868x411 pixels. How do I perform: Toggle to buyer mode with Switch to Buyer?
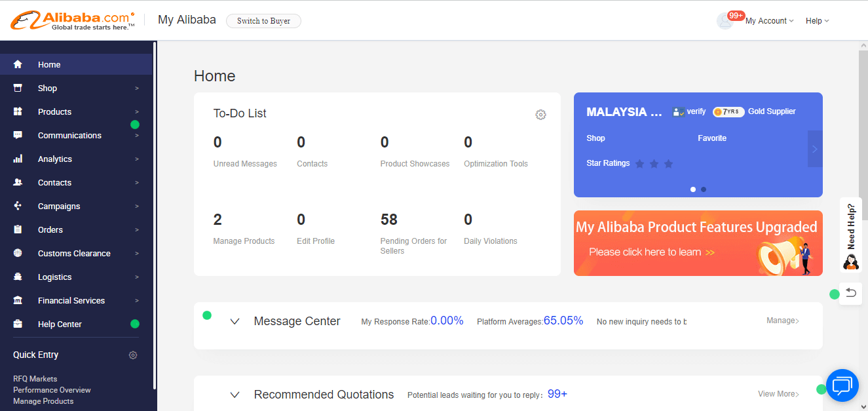click(263, 21)
